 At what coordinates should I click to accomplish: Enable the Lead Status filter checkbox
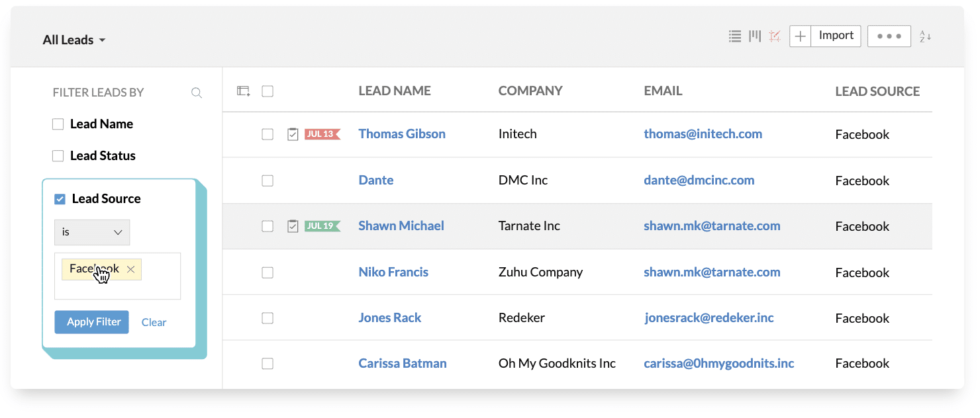(x=58, y=156)
